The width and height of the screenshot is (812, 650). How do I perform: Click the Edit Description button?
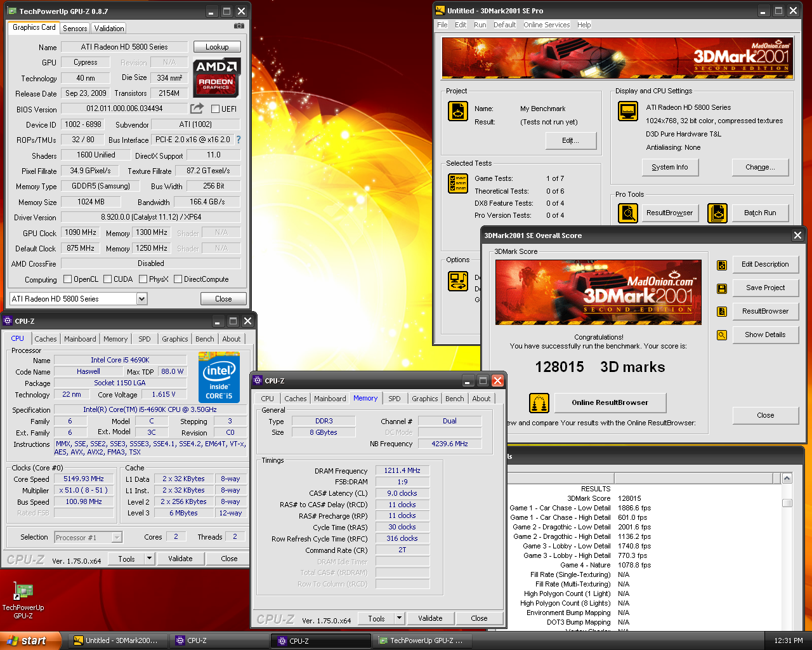pos(766,264)
